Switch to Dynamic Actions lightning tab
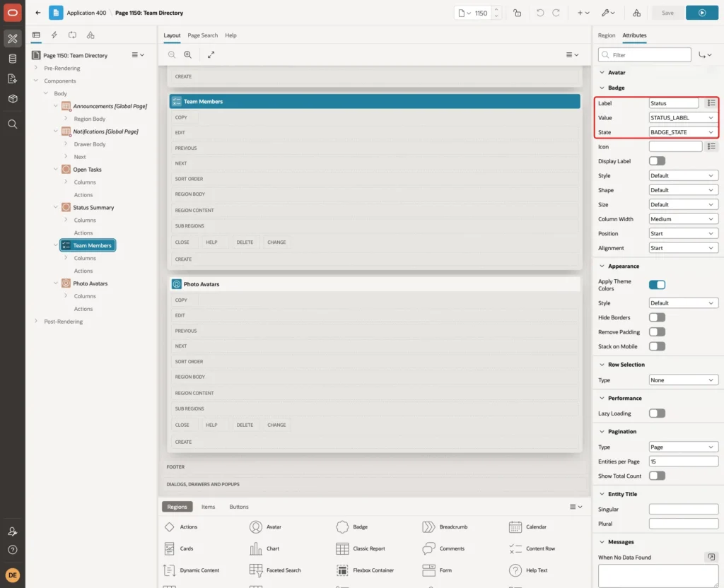 54,35
